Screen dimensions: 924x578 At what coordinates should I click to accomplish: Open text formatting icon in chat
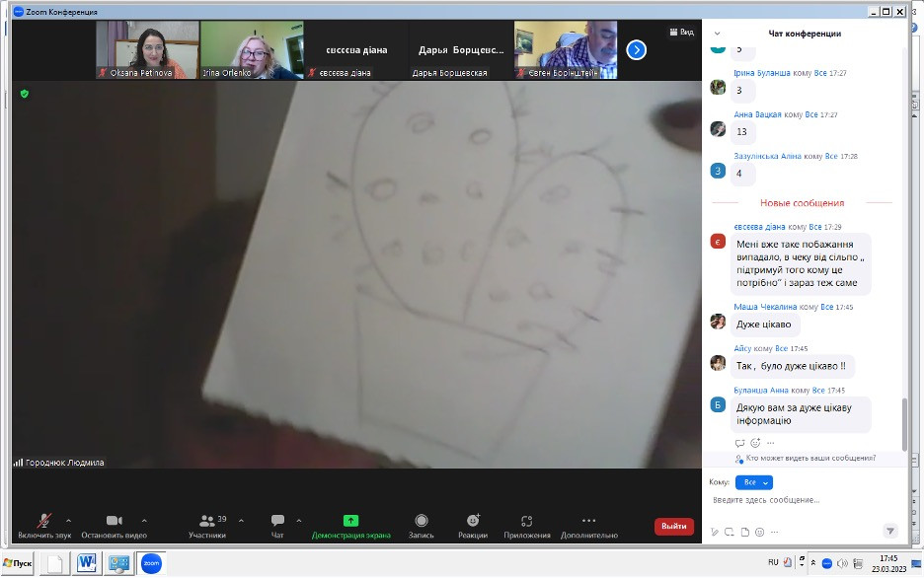715,532
